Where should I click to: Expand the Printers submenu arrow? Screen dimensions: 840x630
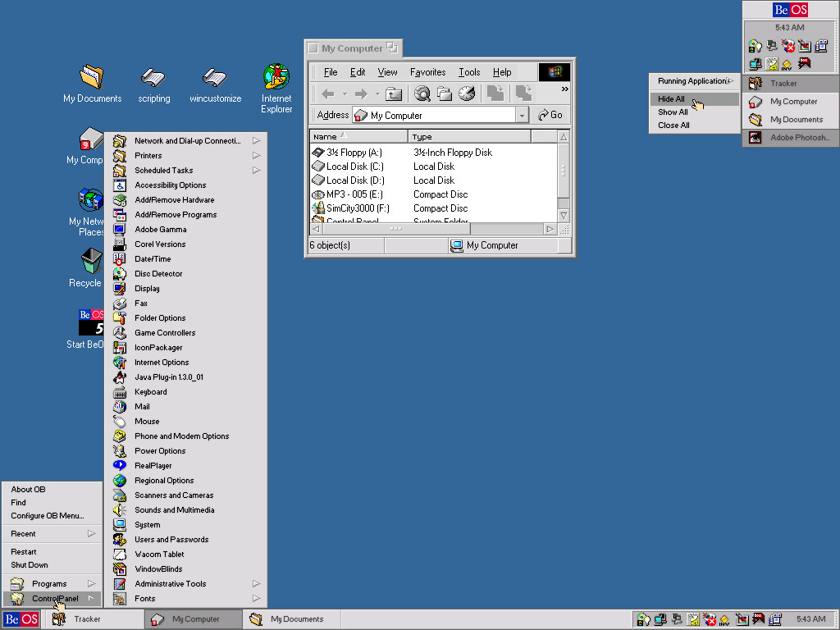[x=257, y=155]
